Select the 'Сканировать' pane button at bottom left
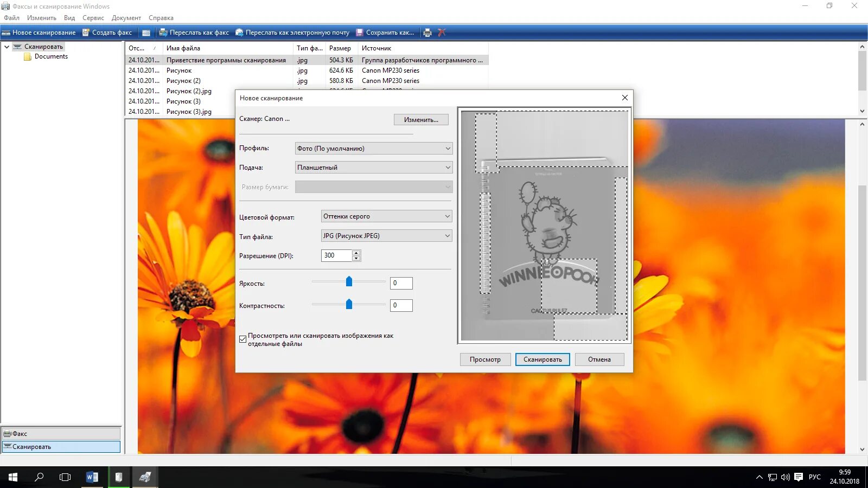Screen dimensions: 868x488 point(61,447)
